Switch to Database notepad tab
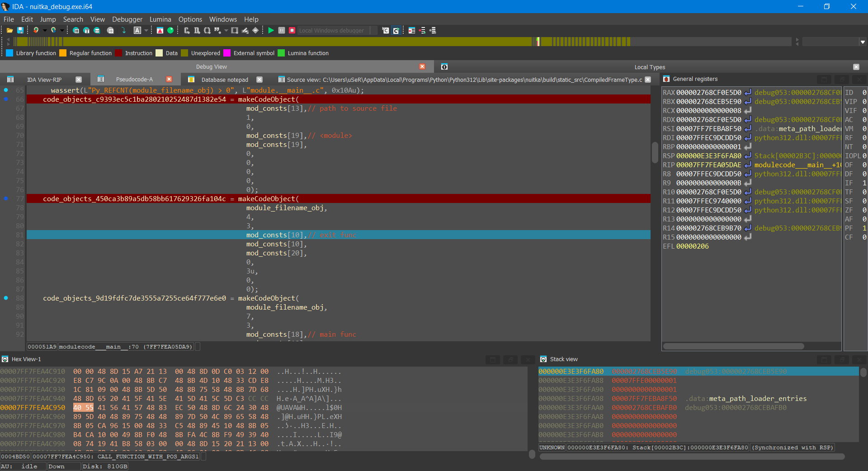Screen dimensions: 868x471 (x=225, y=80)
